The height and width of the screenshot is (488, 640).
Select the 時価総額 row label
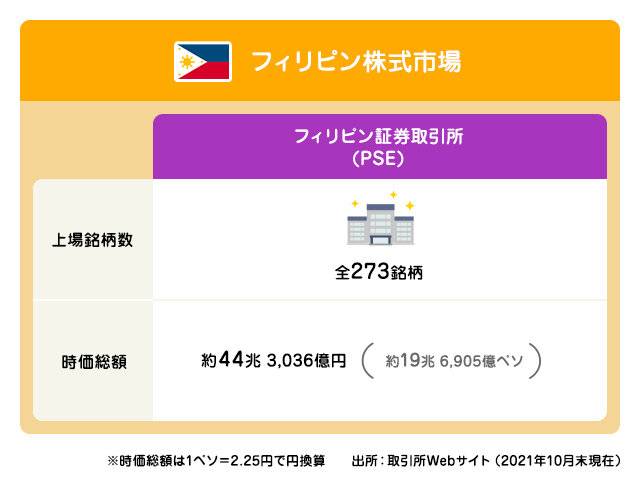point(94,362)
